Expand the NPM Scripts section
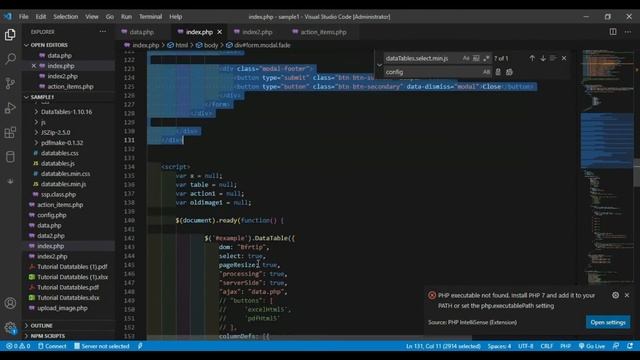 68,336
